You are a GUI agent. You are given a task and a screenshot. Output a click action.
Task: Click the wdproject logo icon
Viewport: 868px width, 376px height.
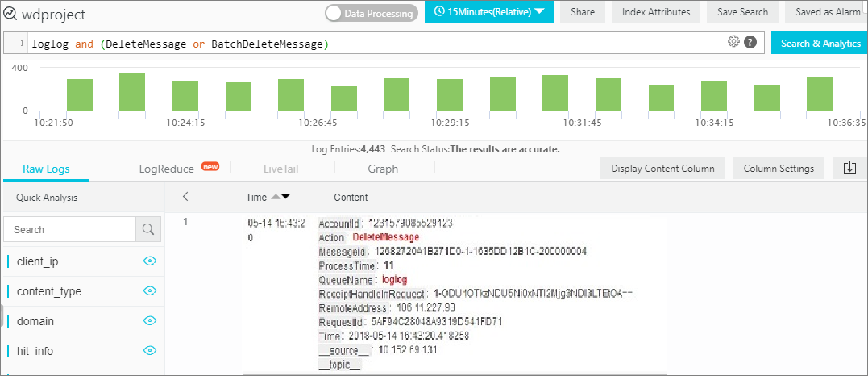coord(9,15)
